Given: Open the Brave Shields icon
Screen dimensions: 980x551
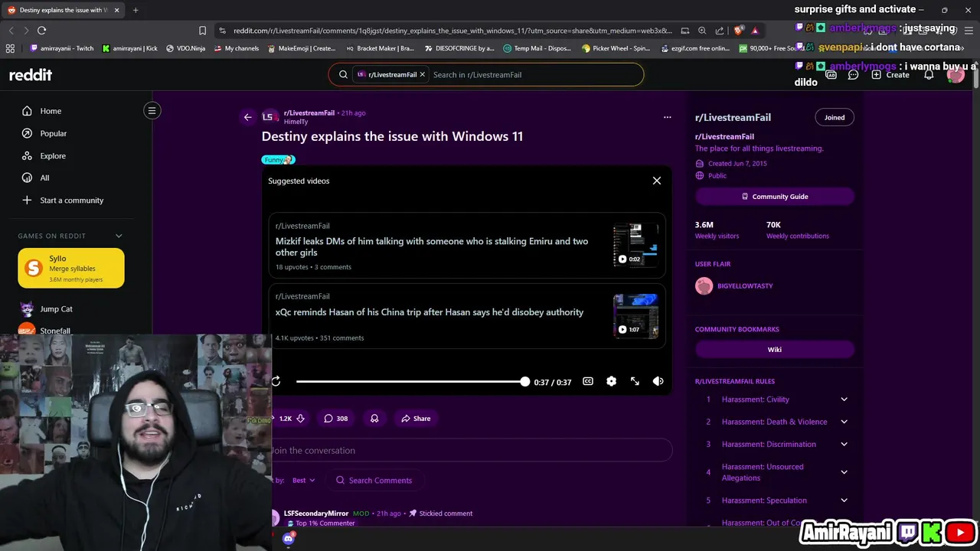Looking at the screenshot, I should tap(738, 31).
